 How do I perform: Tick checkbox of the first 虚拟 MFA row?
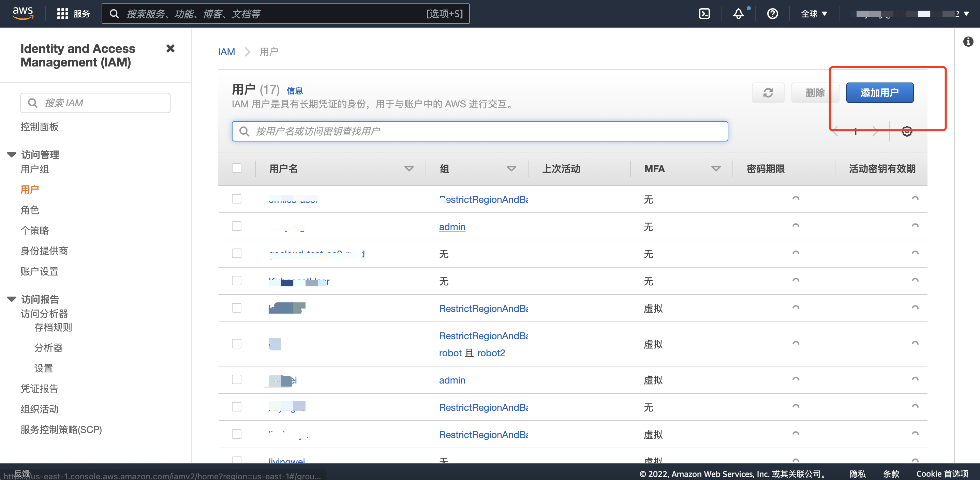237,308
